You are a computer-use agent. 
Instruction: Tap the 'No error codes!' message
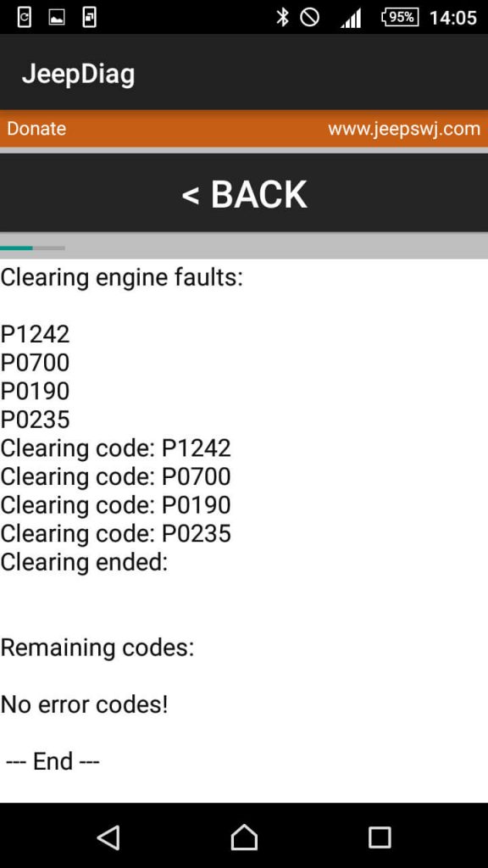tap(84, 704)
